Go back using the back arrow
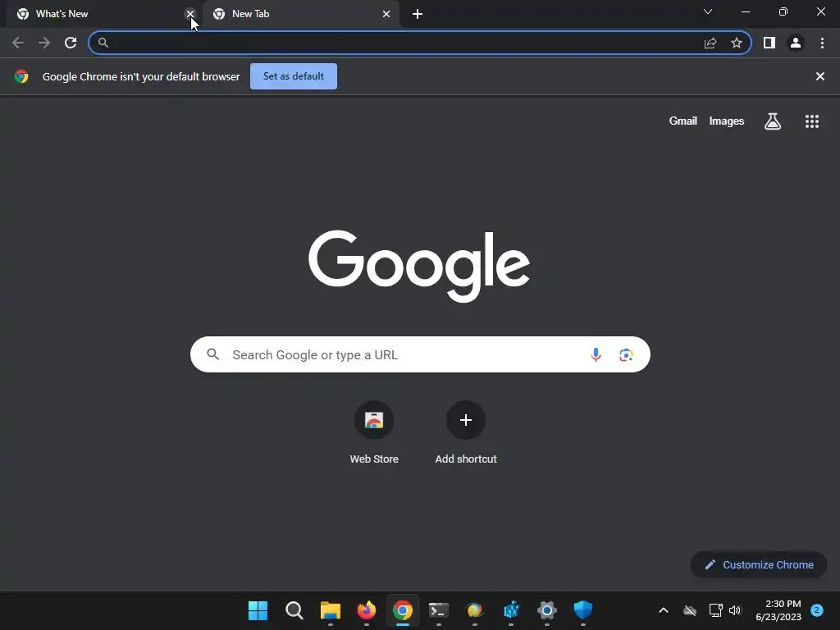This screenshot has height=630, width=840. click(x=18, y=43)
